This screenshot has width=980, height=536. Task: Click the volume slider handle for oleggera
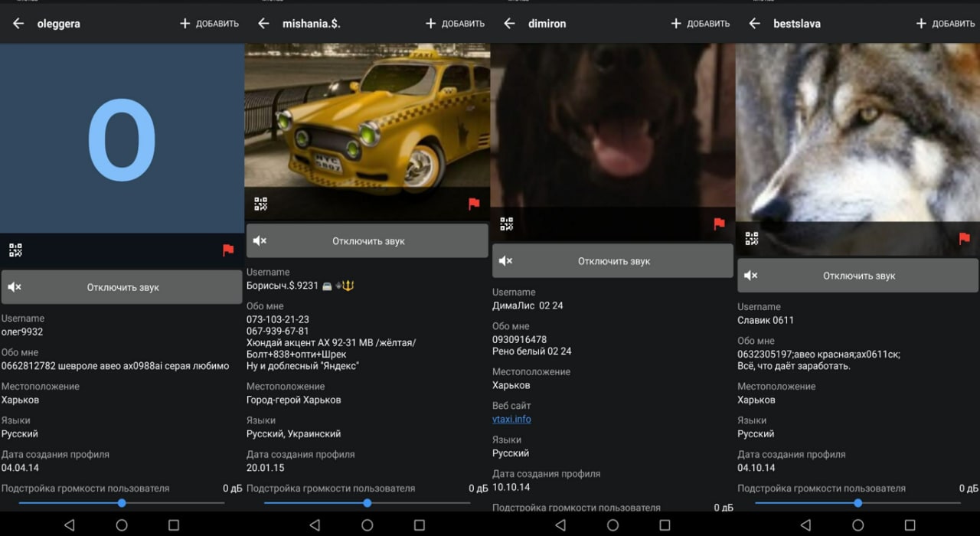click(x=122, y=503)
